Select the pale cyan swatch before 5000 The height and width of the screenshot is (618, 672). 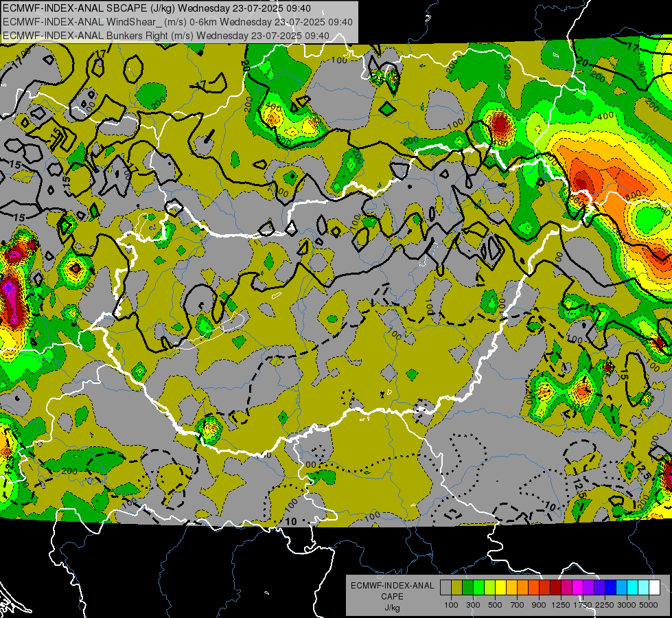[x=644, y=587]
